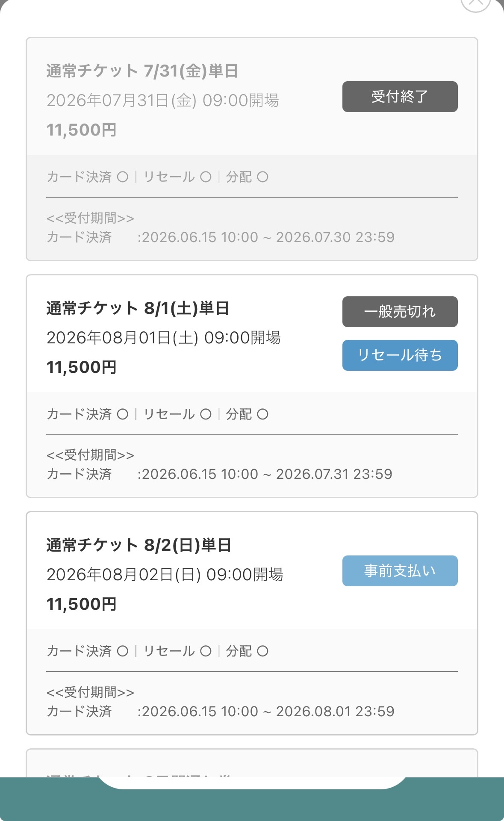Image resolution: width=504 pixels, height=821 pixels.
Task: Choose 事前支払い for the 8/2 ticket
Action: (400, 571)
